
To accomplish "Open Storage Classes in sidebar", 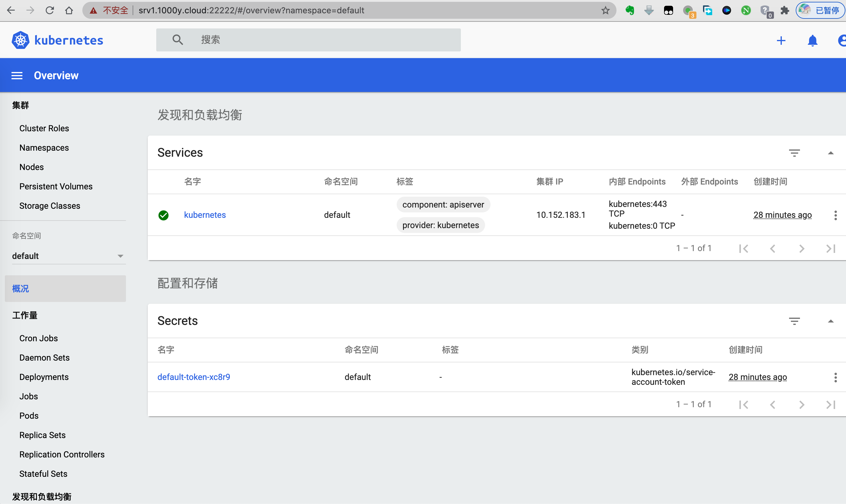I will pos(50,206).
